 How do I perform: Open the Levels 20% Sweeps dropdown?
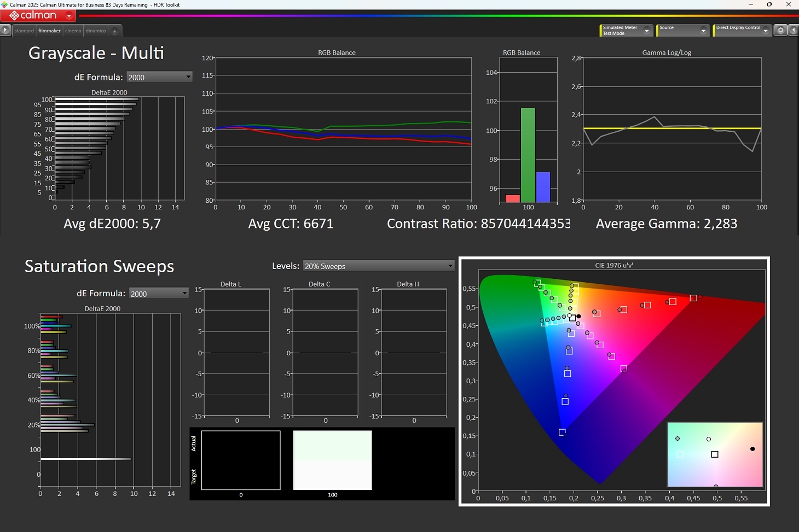[379, 266]
